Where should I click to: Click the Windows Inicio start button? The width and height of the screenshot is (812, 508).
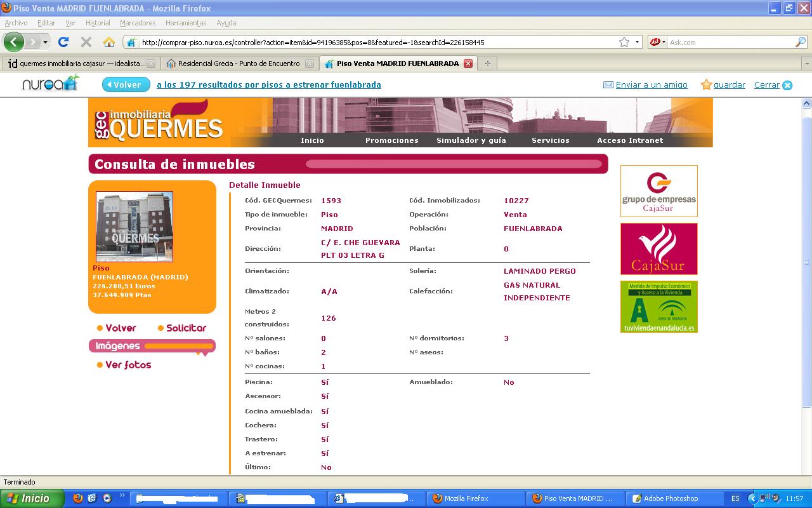coord(32,498)
